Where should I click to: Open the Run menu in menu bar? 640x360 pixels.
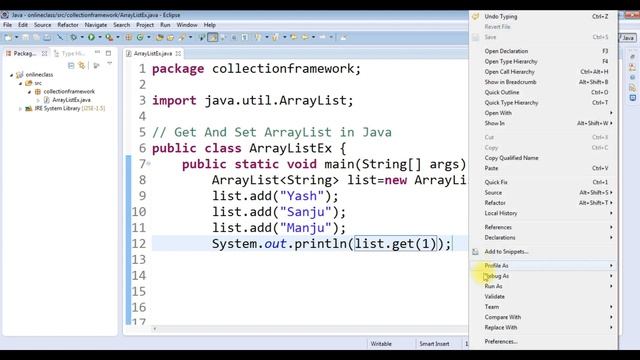pyautogui.click(x=165, y=25)
